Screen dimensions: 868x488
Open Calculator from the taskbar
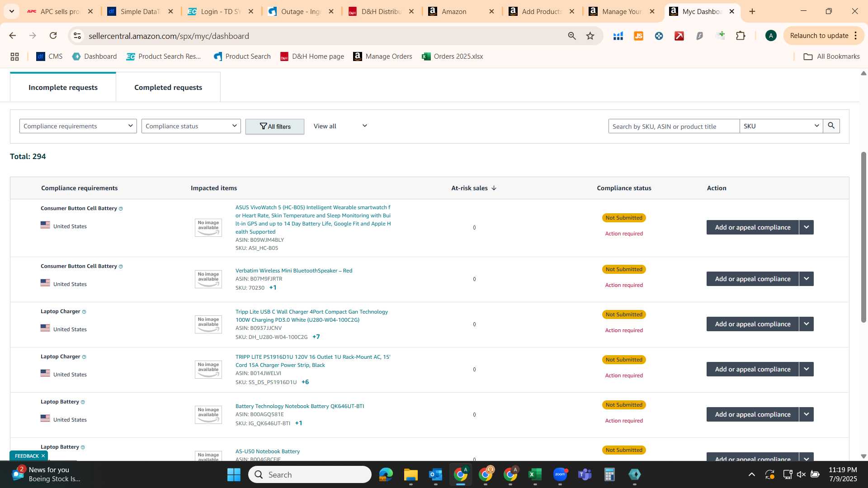click(x=609, y=474)
